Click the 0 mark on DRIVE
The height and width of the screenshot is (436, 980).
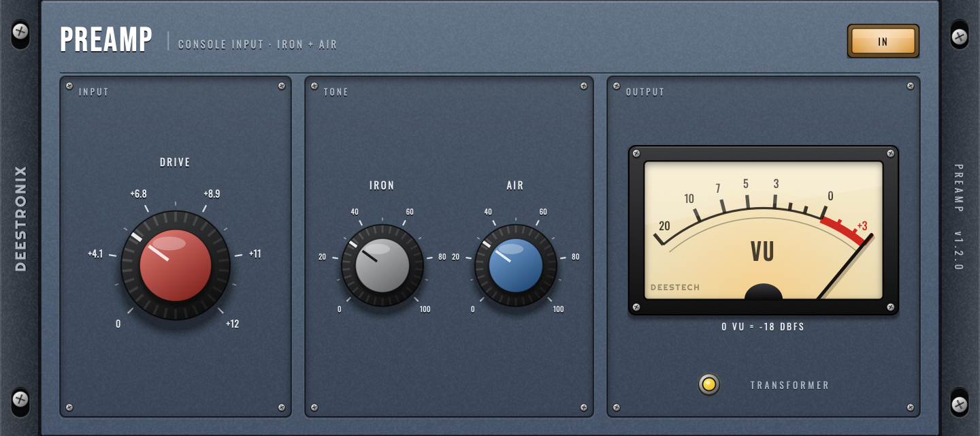(118, 324)
